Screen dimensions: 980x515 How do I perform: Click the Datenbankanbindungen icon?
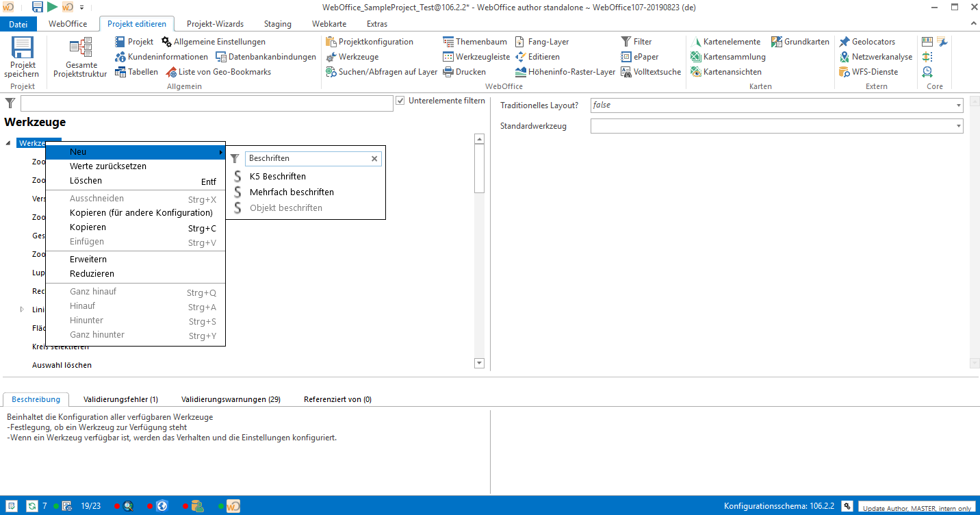[221, 57]
